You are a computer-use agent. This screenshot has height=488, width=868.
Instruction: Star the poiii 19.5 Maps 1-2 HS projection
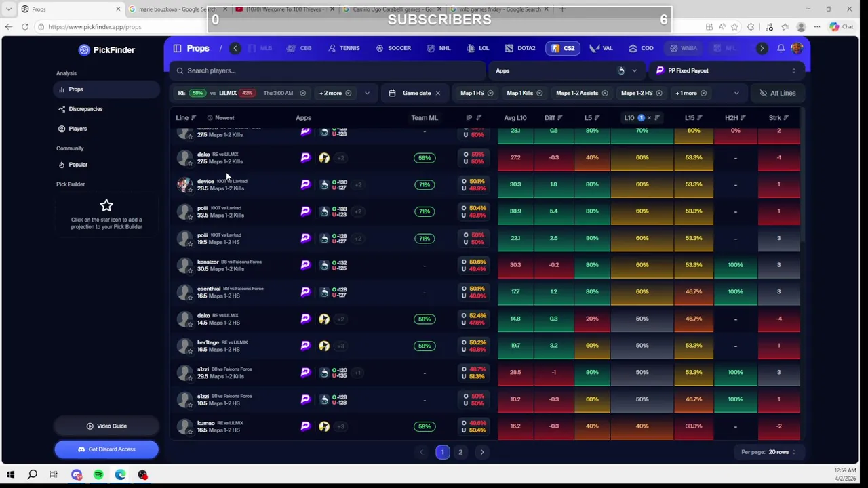pyautogui.click(x=190, y=244)
